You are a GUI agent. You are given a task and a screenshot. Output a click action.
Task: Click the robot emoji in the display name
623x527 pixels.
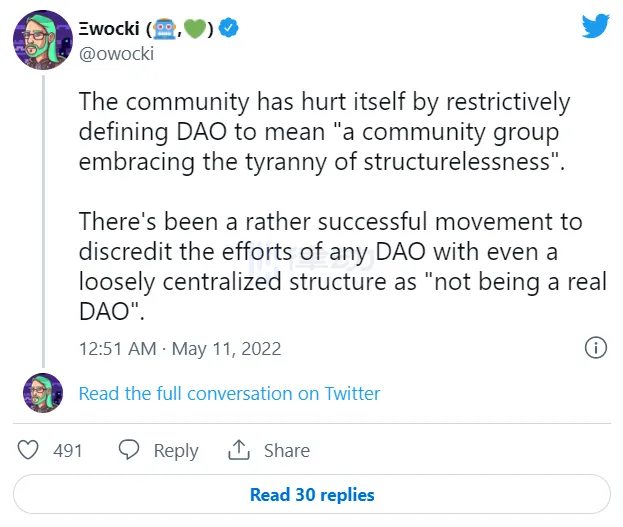coord(165,29)
